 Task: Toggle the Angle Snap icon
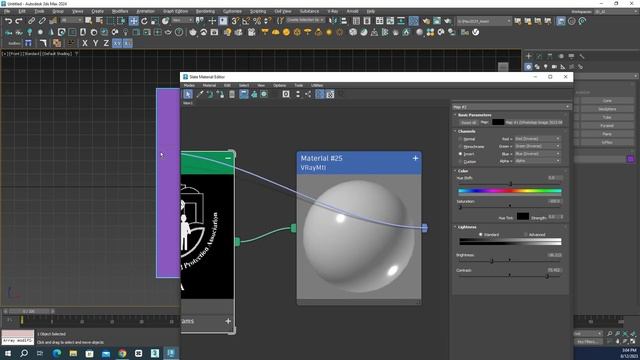[246, 20]
